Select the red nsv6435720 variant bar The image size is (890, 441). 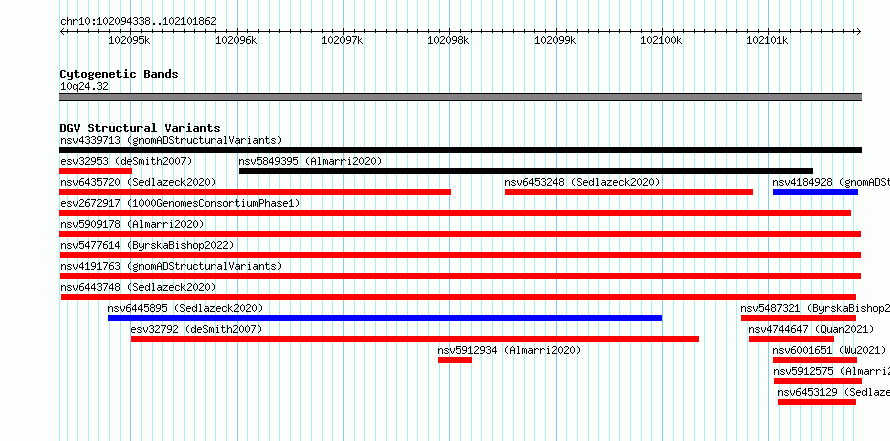pyautogui.click(x=255, y=192)
